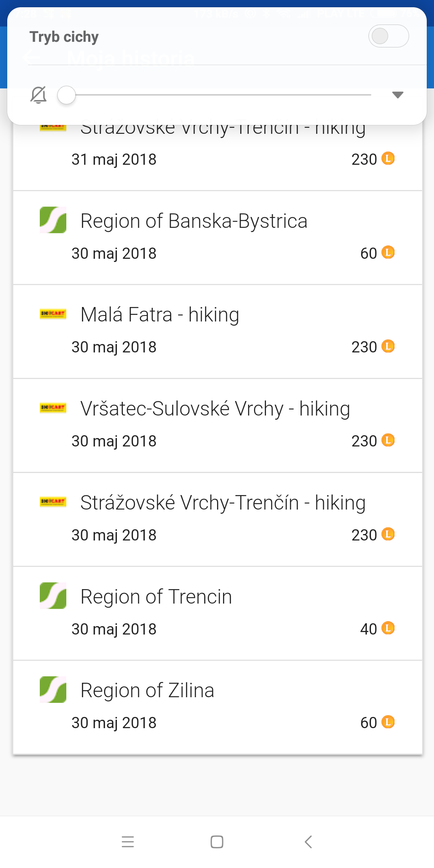Toggle the Tryb cichy silent mode switch
This screenshot has height=868, width=434.
pyautogui.click(x=388, y=36)
